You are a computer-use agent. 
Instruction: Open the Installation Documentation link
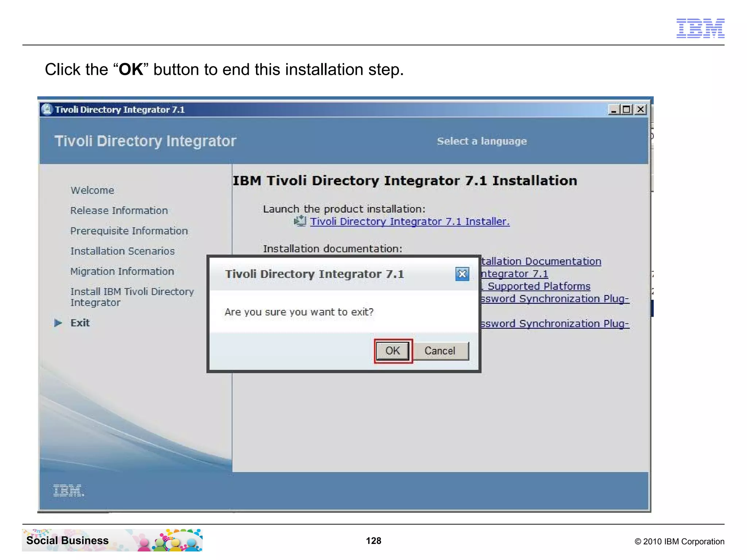tap(541, 261)
